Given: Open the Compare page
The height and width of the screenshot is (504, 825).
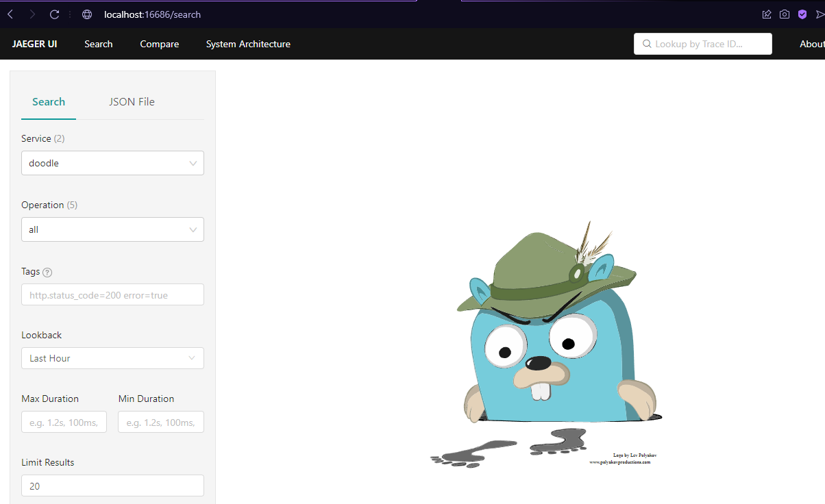Looking at the screenshot, I should [160, 44].
